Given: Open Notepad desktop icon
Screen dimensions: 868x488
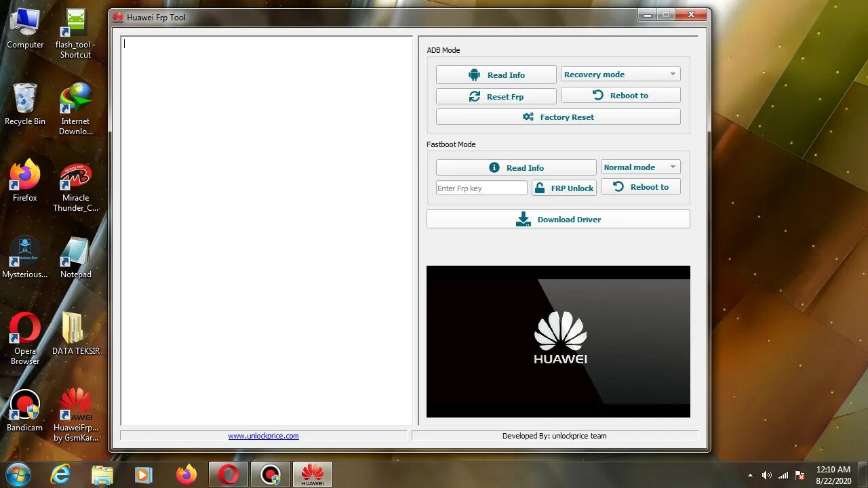Looking at the screenshot, I should point(75,258).
